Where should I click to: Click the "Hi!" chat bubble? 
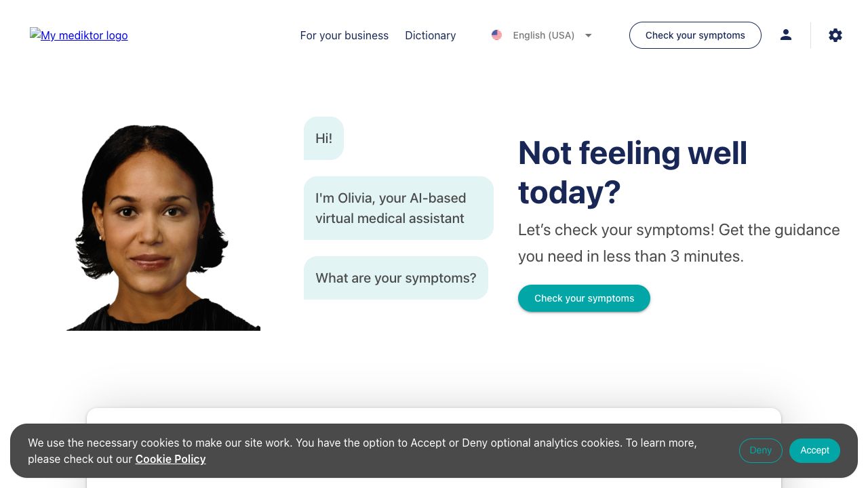(x=324, y=138)
